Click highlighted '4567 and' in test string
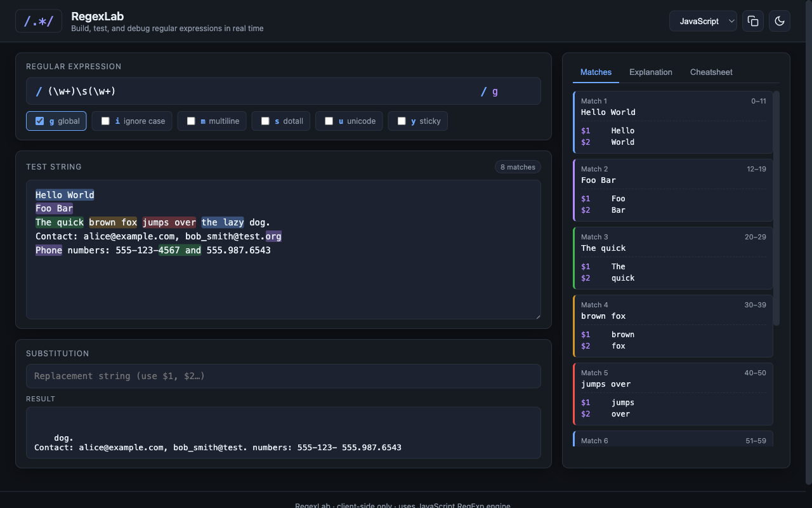 pyautogui.click(x=180, y=250)
